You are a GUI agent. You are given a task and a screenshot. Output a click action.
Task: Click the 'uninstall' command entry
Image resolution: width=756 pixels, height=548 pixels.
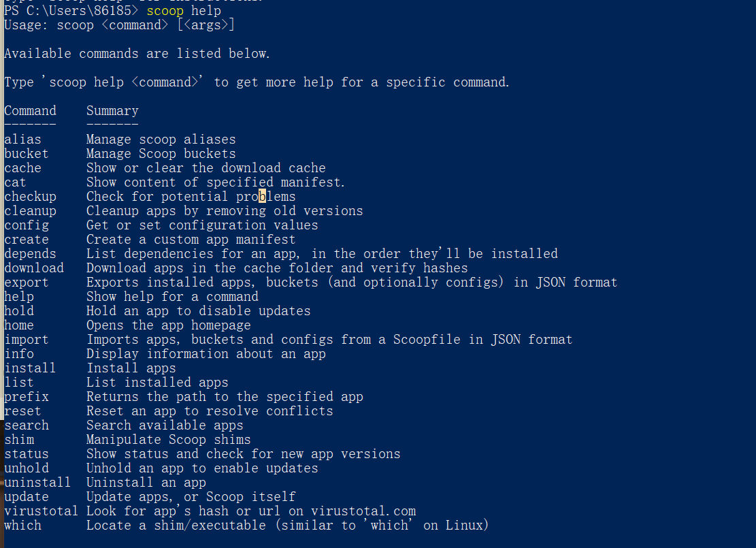pyautogui.click(x=37, y=483)
